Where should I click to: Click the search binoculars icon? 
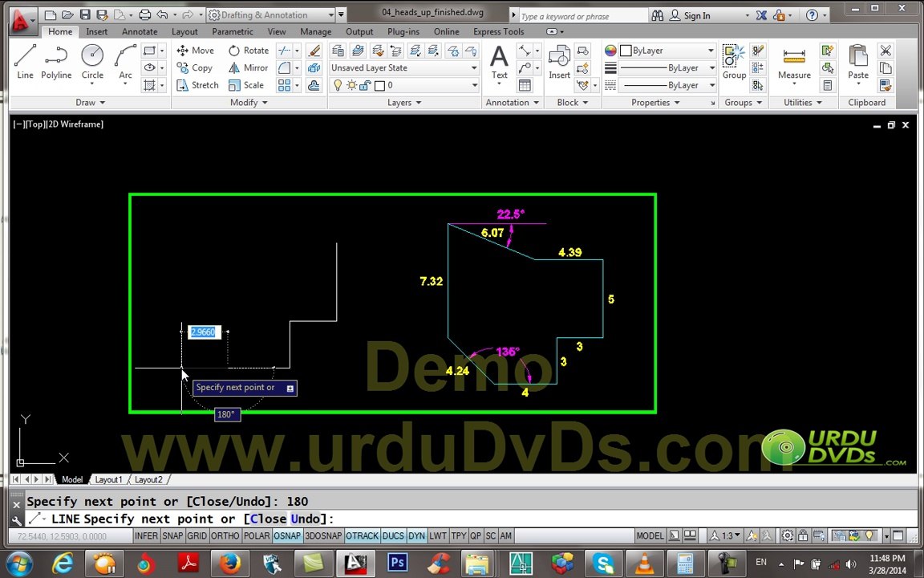pyautogui.click(x=657, y=15)
